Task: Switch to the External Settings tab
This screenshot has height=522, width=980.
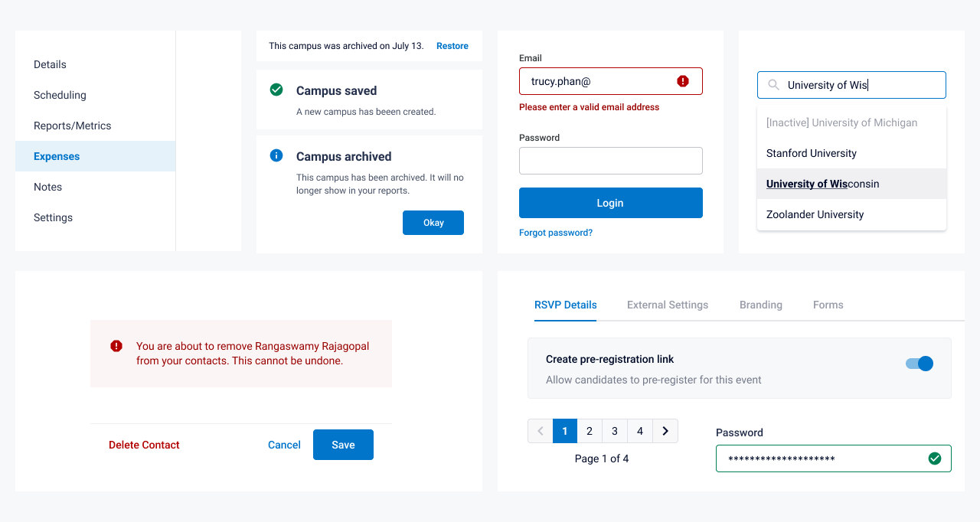Action: tap(668, 305)
